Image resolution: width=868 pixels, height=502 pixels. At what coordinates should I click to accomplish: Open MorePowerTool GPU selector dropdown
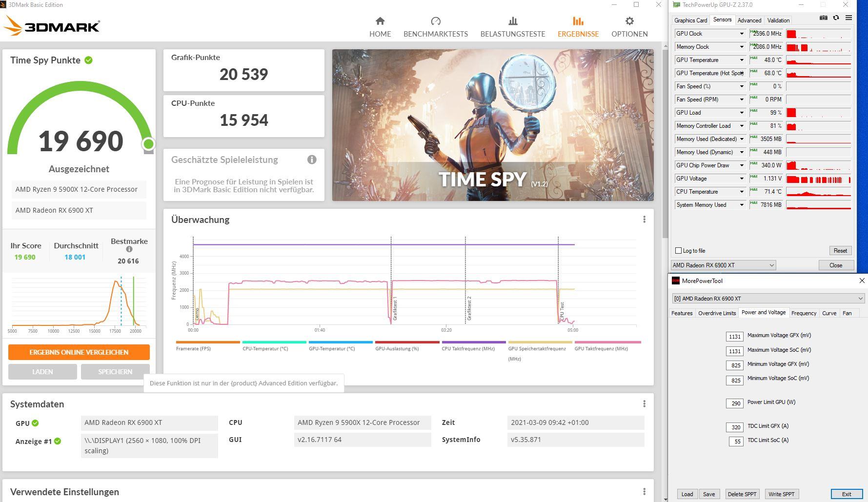point(768,299)
